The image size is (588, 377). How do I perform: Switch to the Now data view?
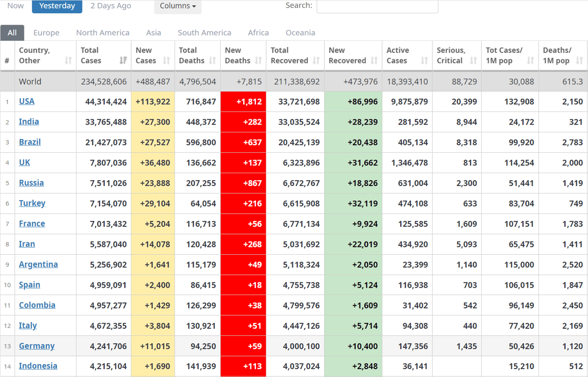click(16, 6)
